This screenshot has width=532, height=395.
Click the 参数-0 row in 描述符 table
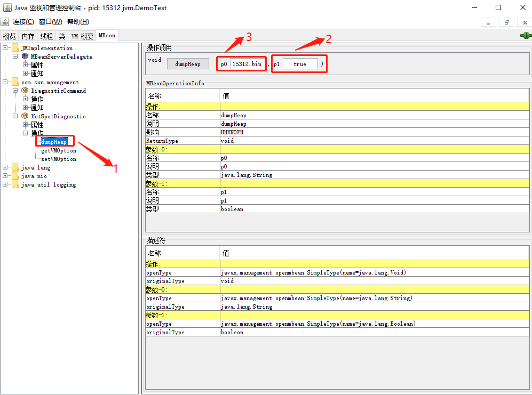(337, 289)
